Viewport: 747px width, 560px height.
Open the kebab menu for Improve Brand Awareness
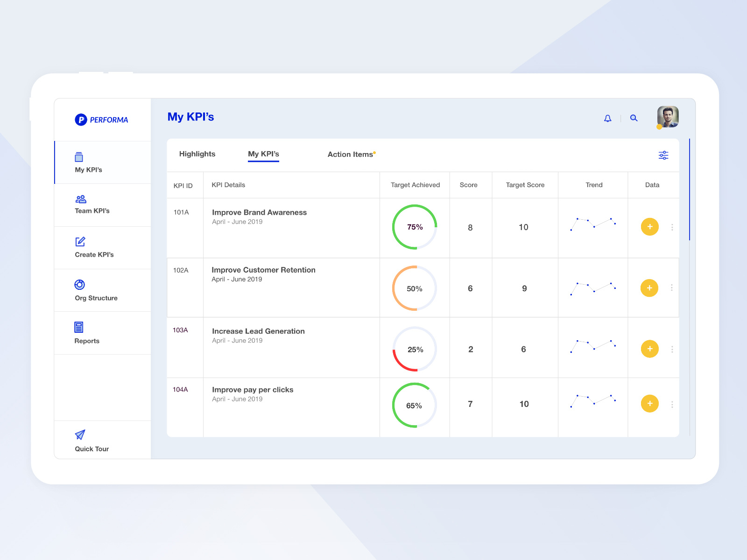[x=672, y=227]
